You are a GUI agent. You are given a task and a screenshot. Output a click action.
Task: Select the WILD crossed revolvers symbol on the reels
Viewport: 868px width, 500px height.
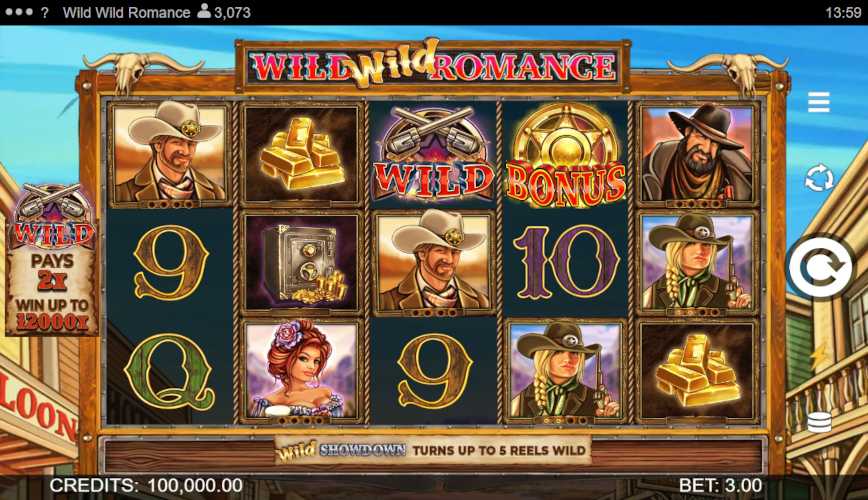point(434,155)
